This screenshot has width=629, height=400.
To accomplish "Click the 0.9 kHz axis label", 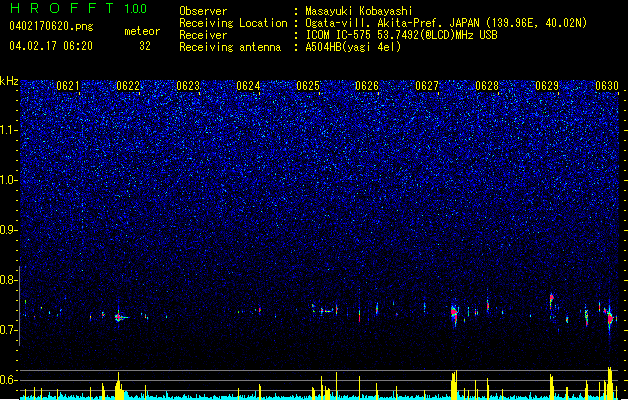I will [x=9, y=230].
